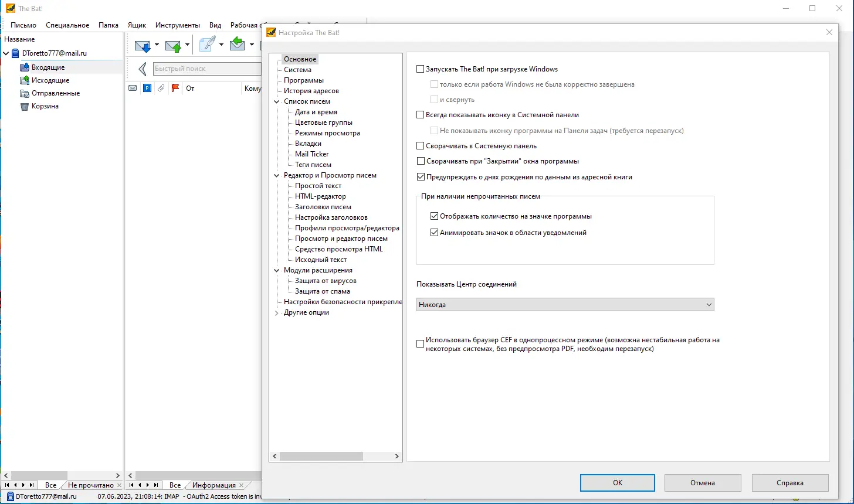The image size is (854, 504).
Task: Click the envelope status column icon
Action: pyautogui.click(x=133, y=88)
